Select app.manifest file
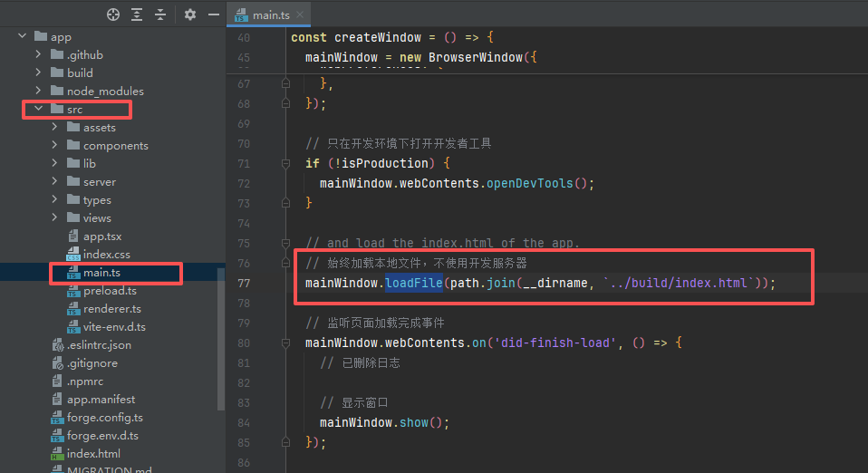The image size is (868, 473). coord(101,400)
